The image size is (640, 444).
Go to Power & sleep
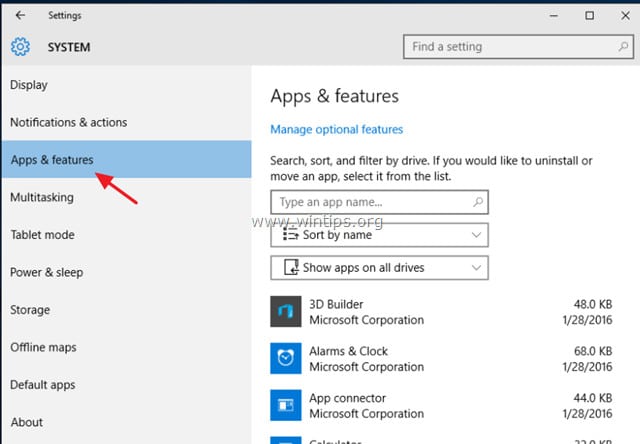pos(127,273)
